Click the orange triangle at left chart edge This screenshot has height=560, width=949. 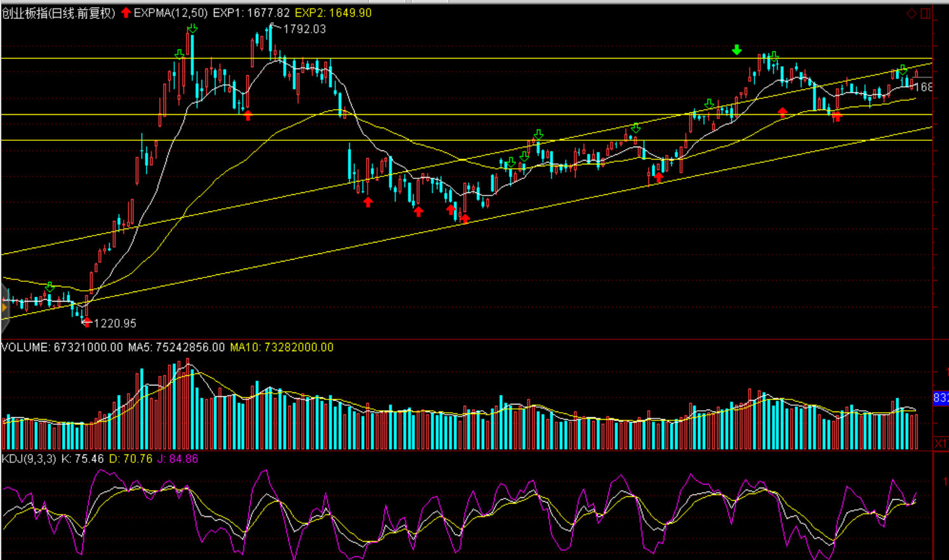4,308
